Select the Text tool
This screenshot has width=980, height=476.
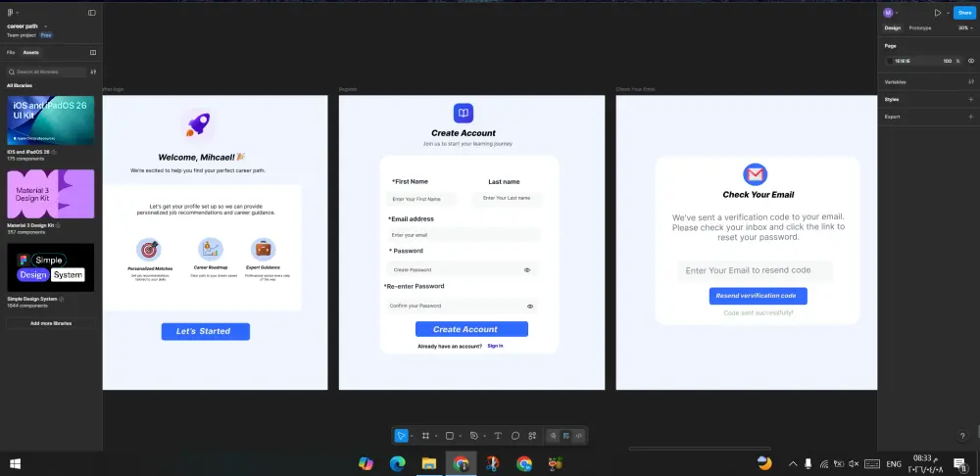point(498,436)
